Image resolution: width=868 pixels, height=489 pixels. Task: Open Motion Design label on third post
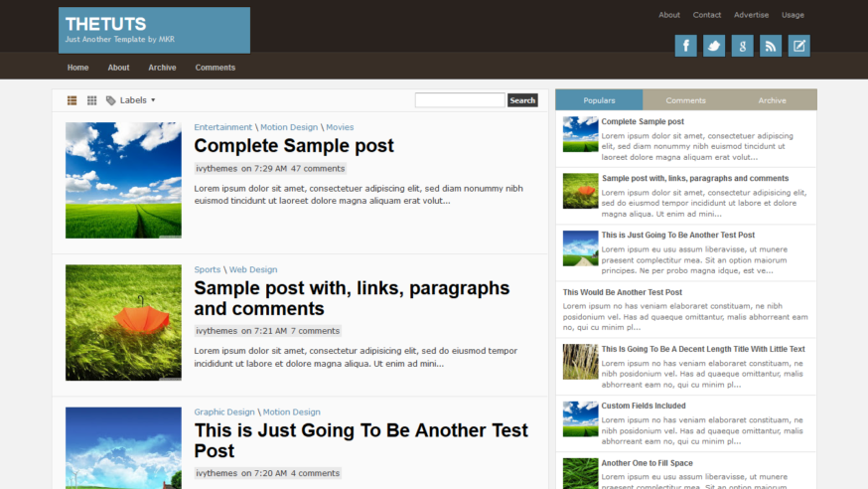pos(292,412)
